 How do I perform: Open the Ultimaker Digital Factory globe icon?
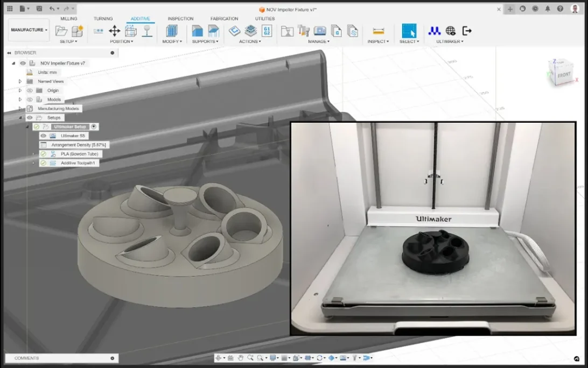451,31
